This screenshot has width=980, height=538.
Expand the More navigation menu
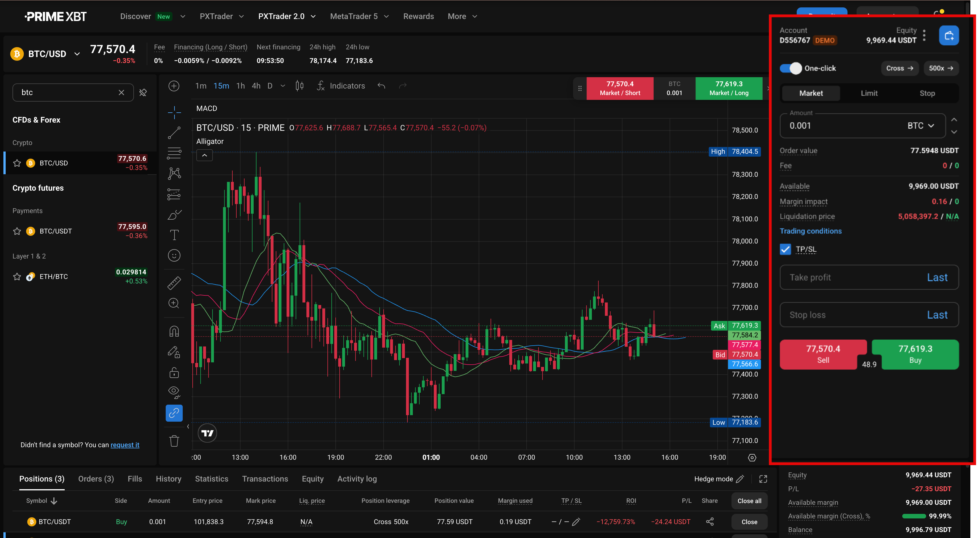click(462, 16)
